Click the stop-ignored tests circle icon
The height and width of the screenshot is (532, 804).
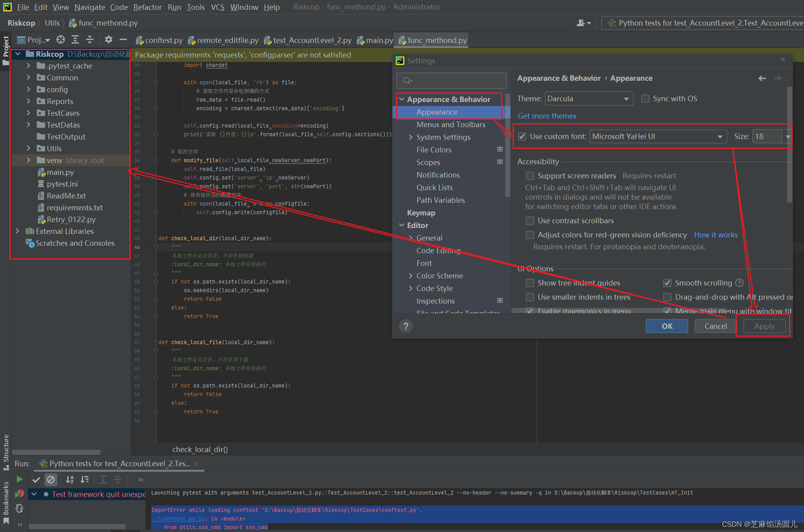(x=51, y=479)
